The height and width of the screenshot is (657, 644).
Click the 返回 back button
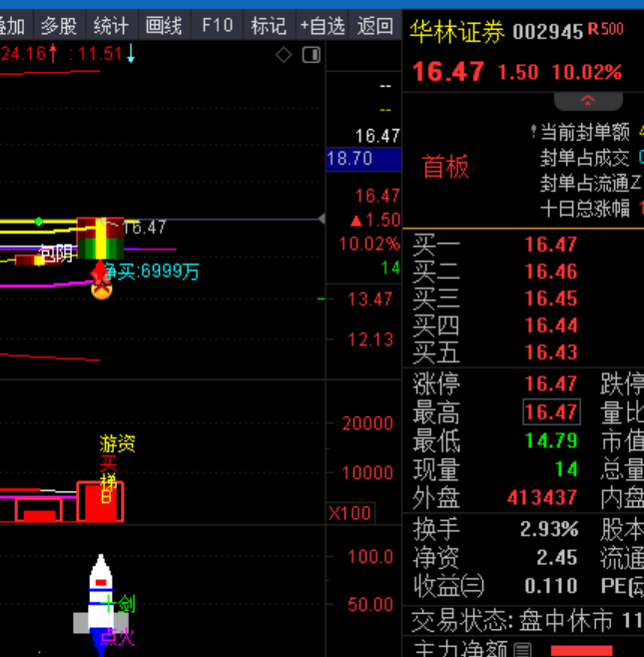pos(375,26)
